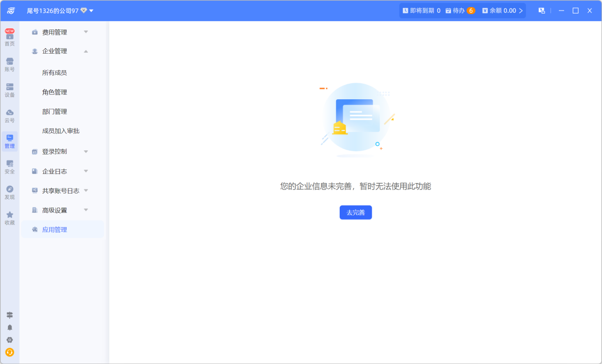Click the 去完善 button
The width and height of the screenshot is (602, 364).
356,212
